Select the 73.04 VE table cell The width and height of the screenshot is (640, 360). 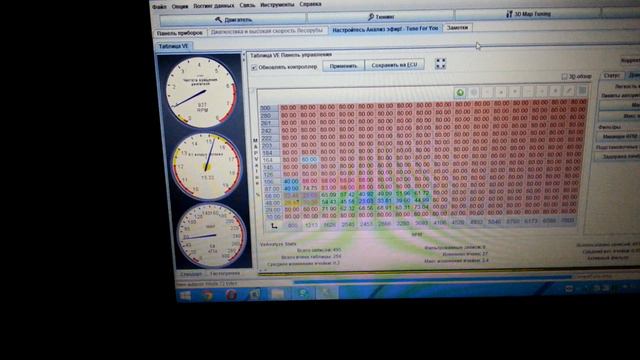point(422,207)
